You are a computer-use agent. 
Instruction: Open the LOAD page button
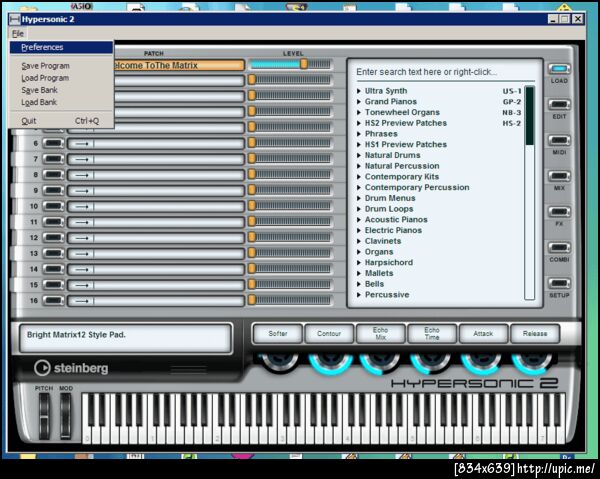tap(559, 69)
